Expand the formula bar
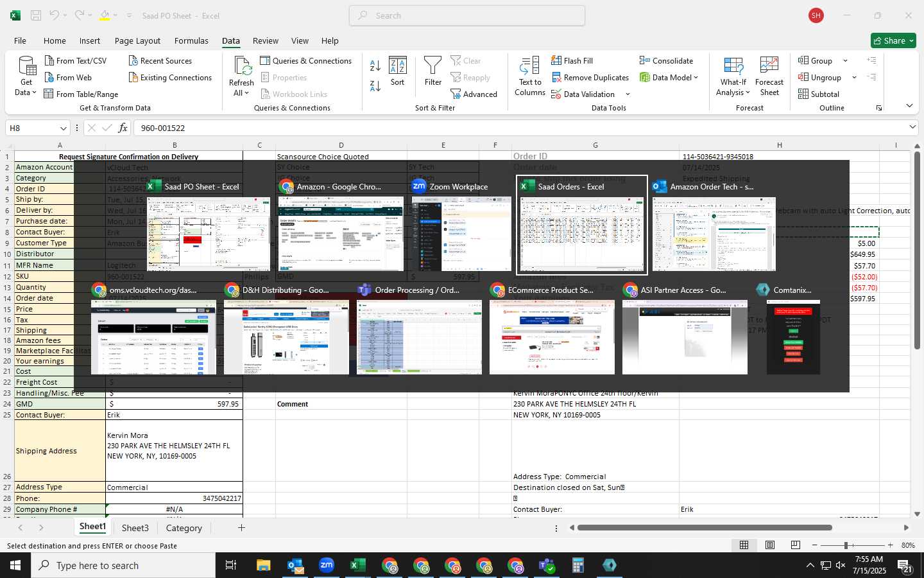The image size is (924, 578). click(912, 128)
